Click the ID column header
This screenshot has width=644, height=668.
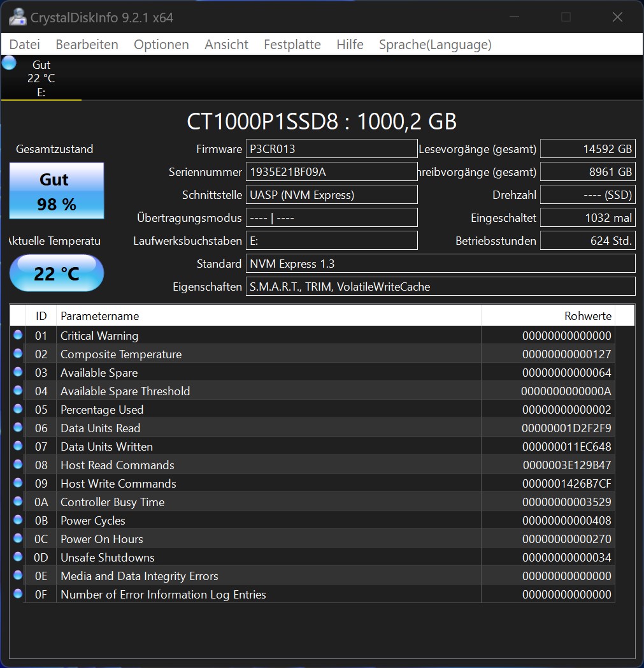(41, 316)
